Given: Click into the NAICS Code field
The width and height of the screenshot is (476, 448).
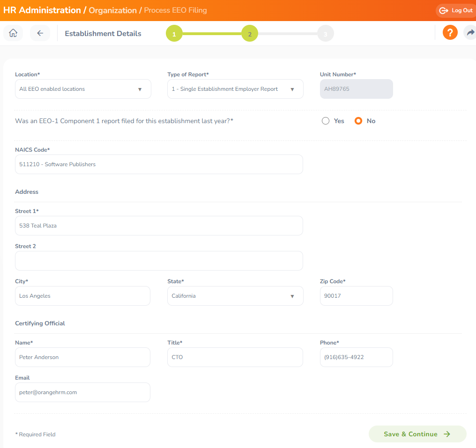Looking at the screenshot, I should [x=159, y=164].
